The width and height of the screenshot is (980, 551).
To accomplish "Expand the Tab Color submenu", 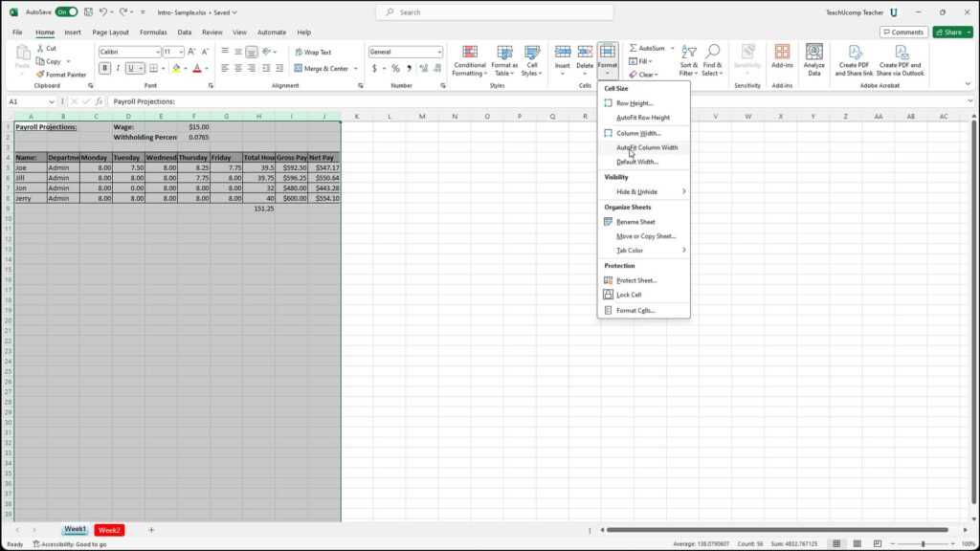I will pyautogui.click(x=644, y=251).
